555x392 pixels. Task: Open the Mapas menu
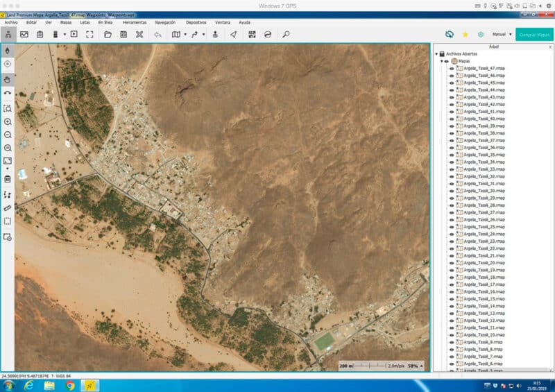[66, 22]
